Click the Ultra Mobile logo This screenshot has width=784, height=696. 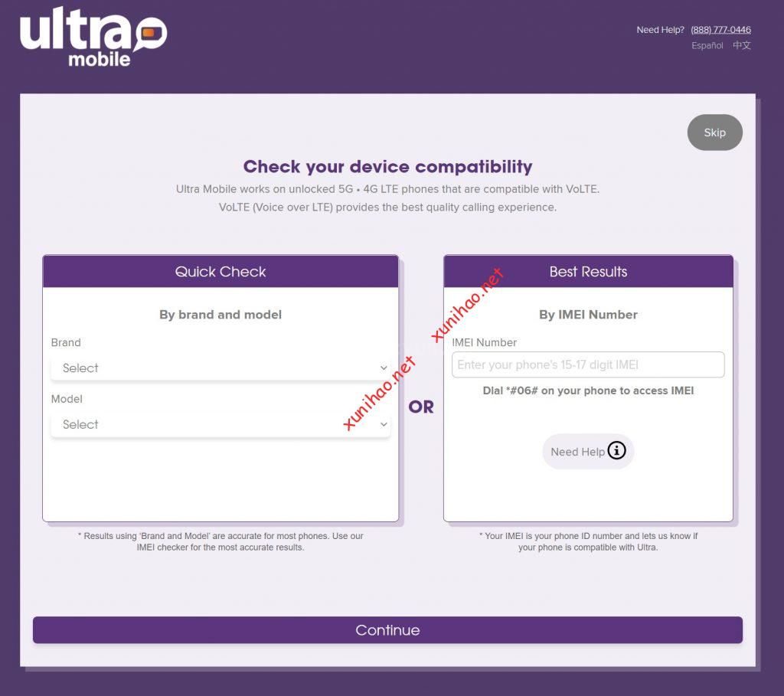point(93,37)
